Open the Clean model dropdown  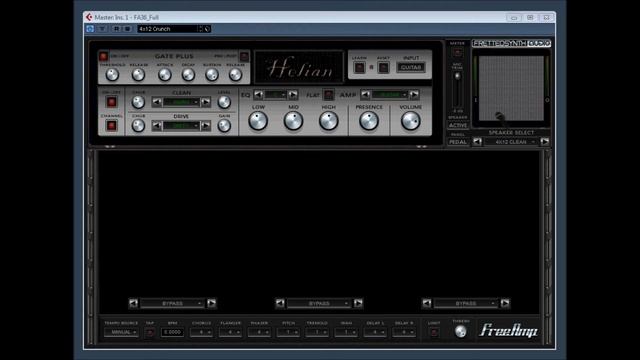tap(181, 102)
